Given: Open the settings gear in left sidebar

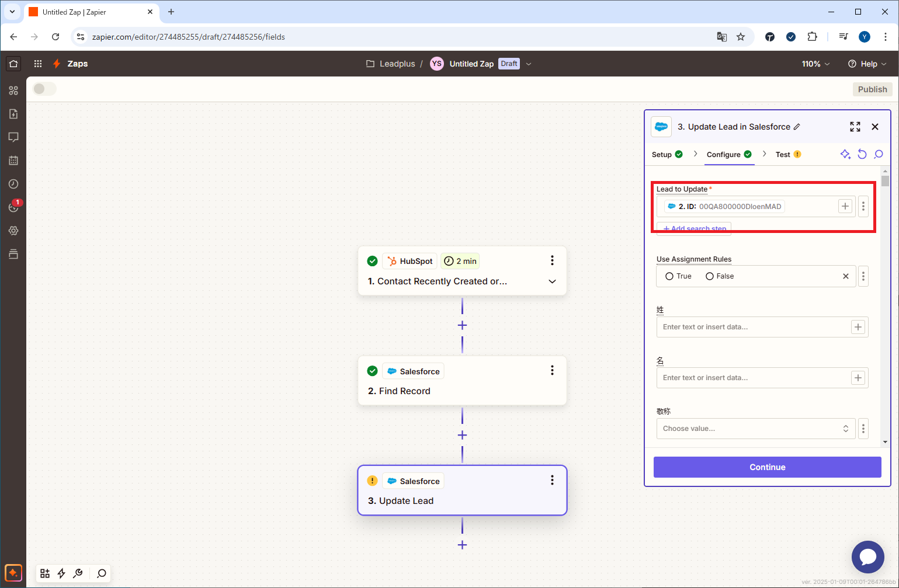Looking at the screenshot, I should pyautogui.click(x=13, y=231).
